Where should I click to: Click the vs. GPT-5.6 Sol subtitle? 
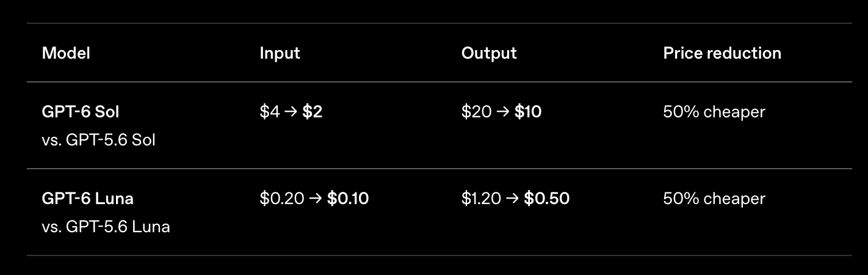99,140
